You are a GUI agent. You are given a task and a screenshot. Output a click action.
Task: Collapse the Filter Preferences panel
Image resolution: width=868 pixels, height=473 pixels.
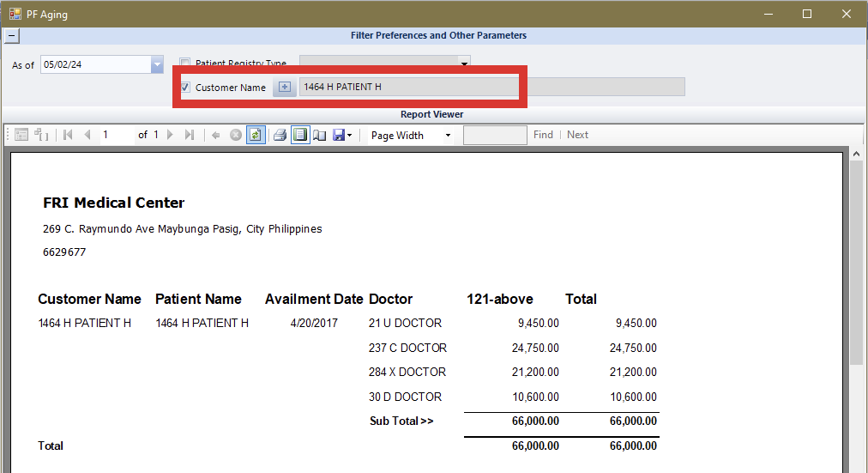pos(11,36)
